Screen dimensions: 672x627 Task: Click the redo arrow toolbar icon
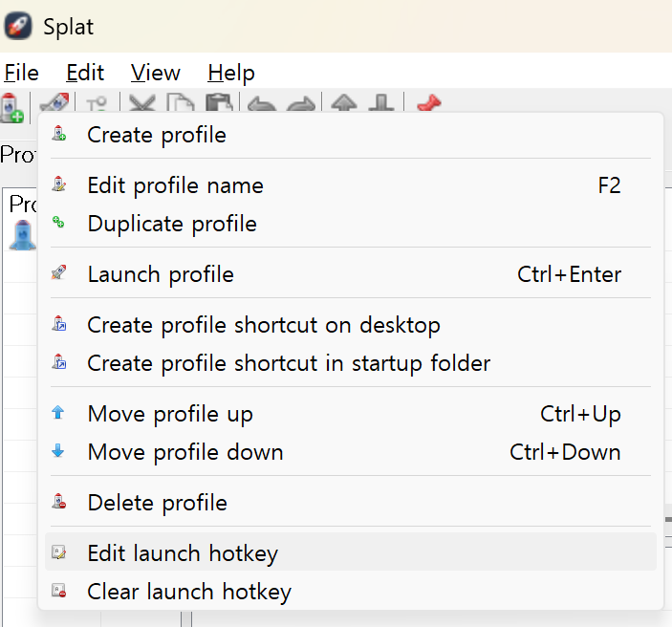point(301,104)
